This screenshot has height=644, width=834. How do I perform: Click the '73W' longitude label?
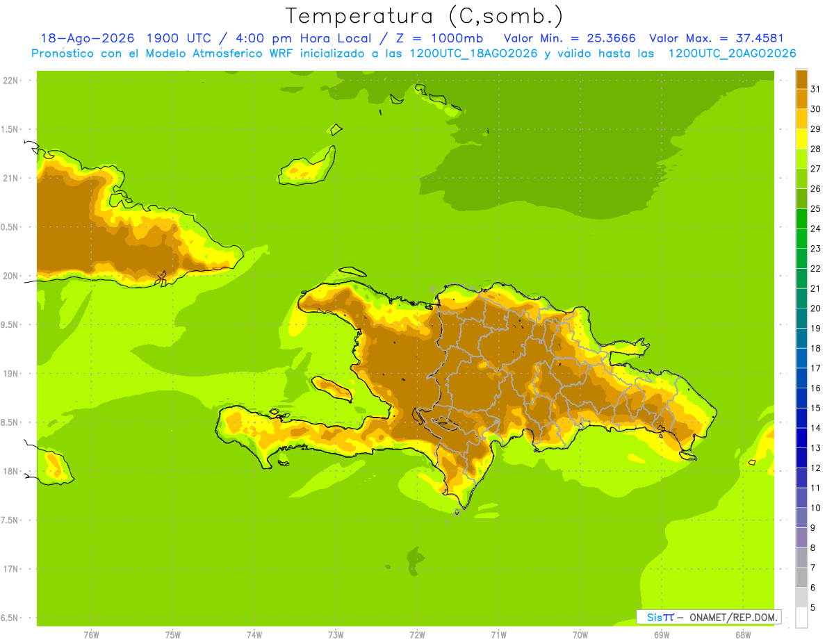pyautogui.click(x=336, y=635)
